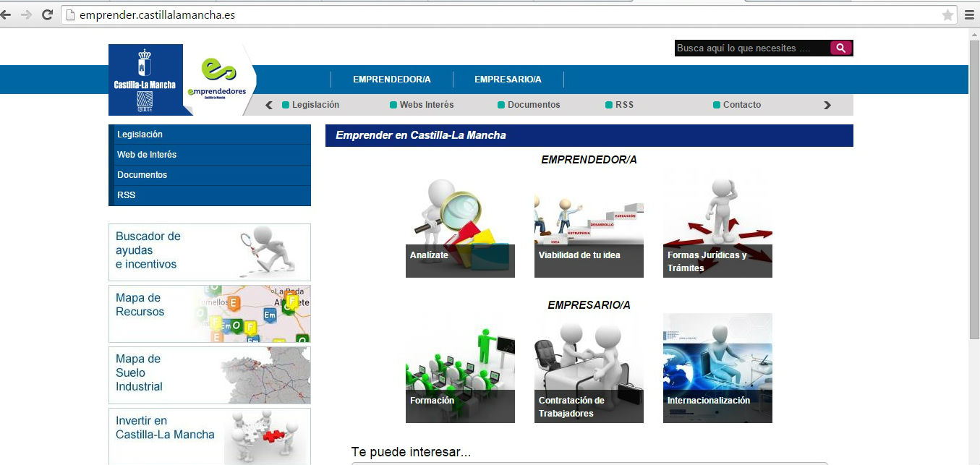Click the Emprendedores logo
This screenshot has height=465, width=980.
(217, 78)
